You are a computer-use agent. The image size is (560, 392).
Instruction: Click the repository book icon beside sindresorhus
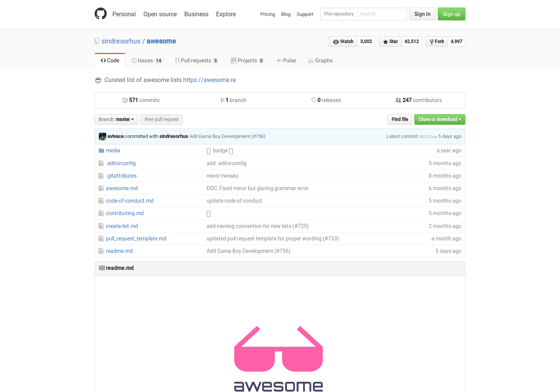(x=97, y=41)
